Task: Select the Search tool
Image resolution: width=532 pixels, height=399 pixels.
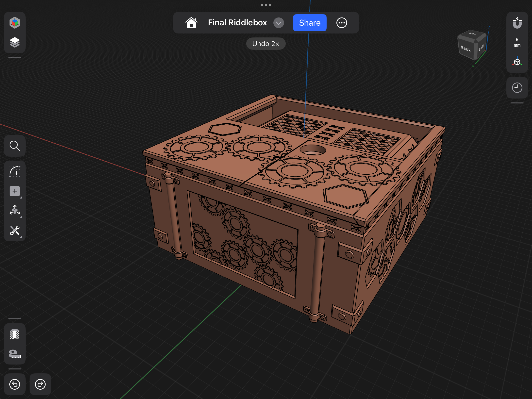Action: pyautogui.click(x=15, y=146)
